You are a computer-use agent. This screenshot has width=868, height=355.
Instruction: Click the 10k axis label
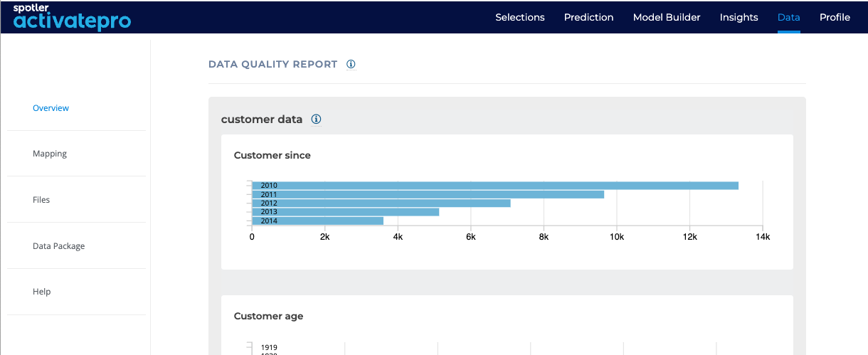point(616,237)
